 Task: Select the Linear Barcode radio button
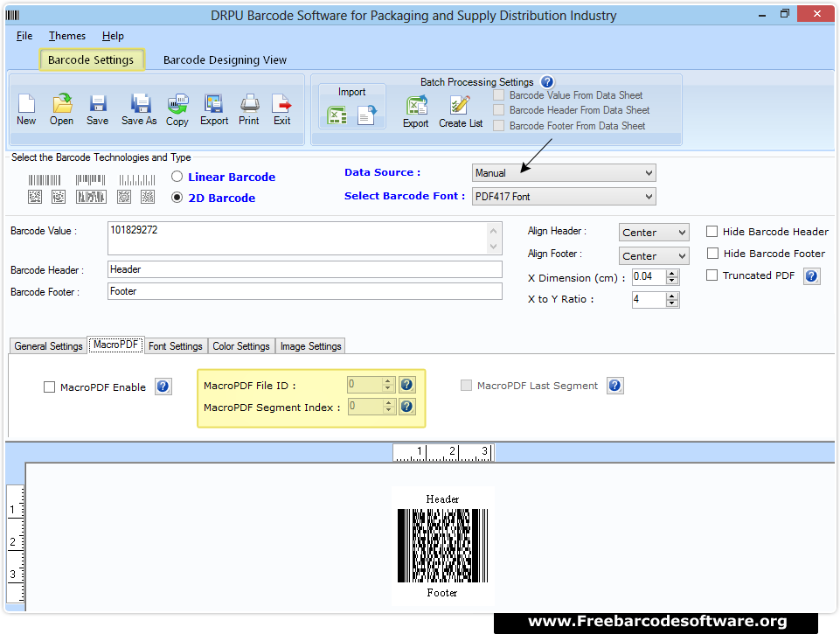point(177,177)
